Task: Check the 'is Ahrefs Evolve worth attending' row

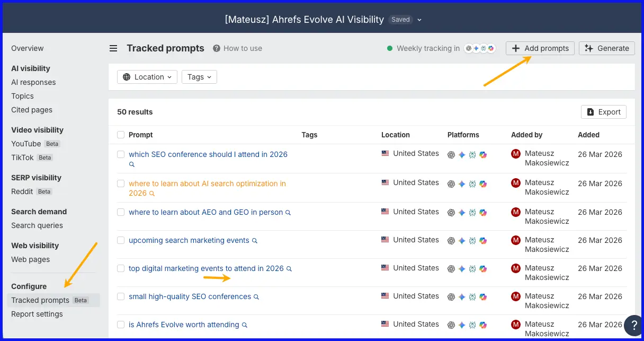Action: (x=121, y=325)
